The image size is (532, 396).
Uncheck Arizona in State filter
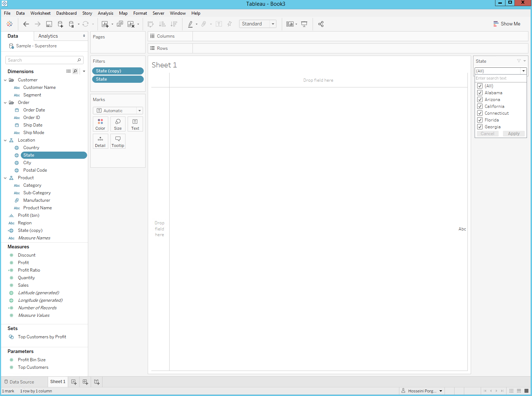480,100
